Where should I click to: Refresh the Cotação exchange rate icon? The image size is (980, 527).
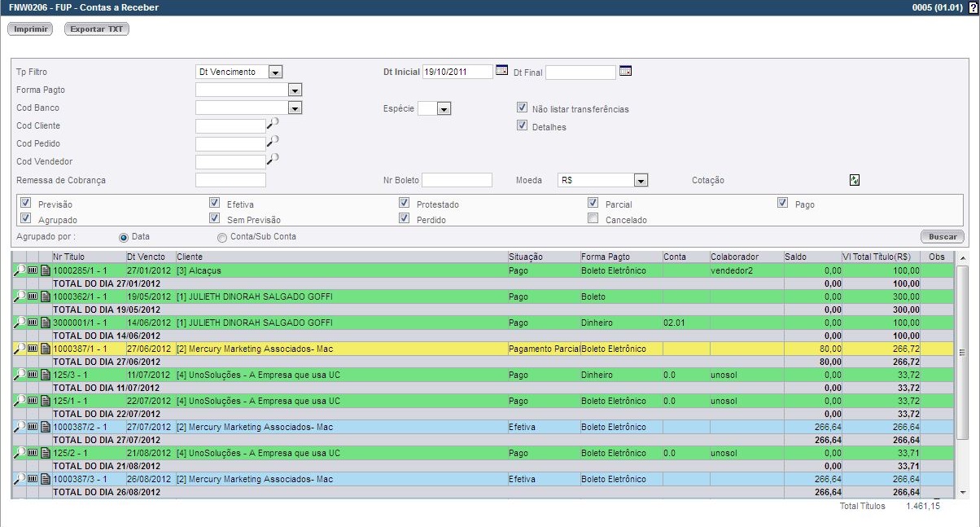855,180
